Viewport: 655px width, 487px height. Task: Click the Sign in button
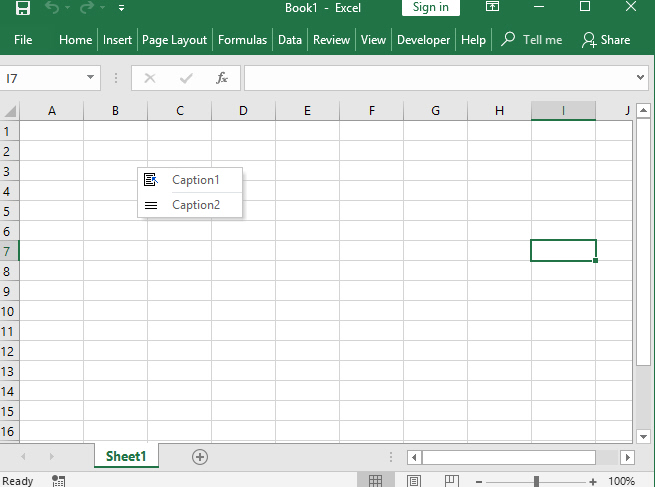click(431, 8)
